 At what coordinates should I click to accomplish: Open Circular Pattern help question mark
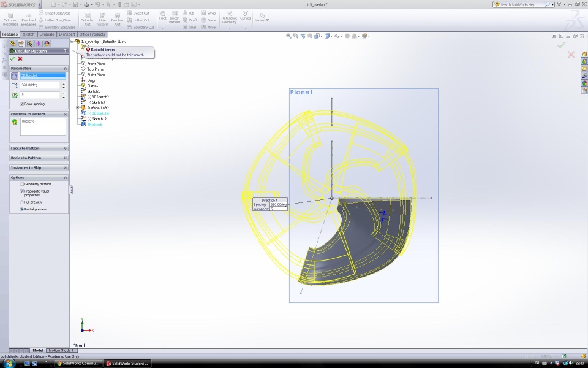tap(66, 51)
